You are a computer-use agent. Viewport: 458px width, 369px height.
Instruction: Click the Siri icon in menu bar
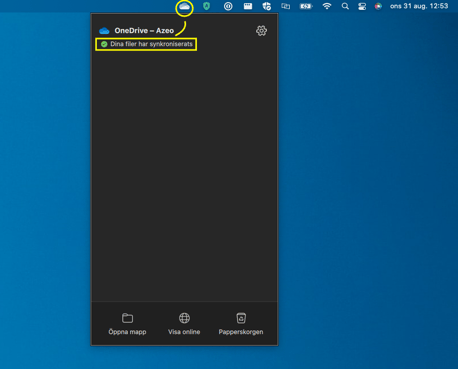tap(378, 6)
